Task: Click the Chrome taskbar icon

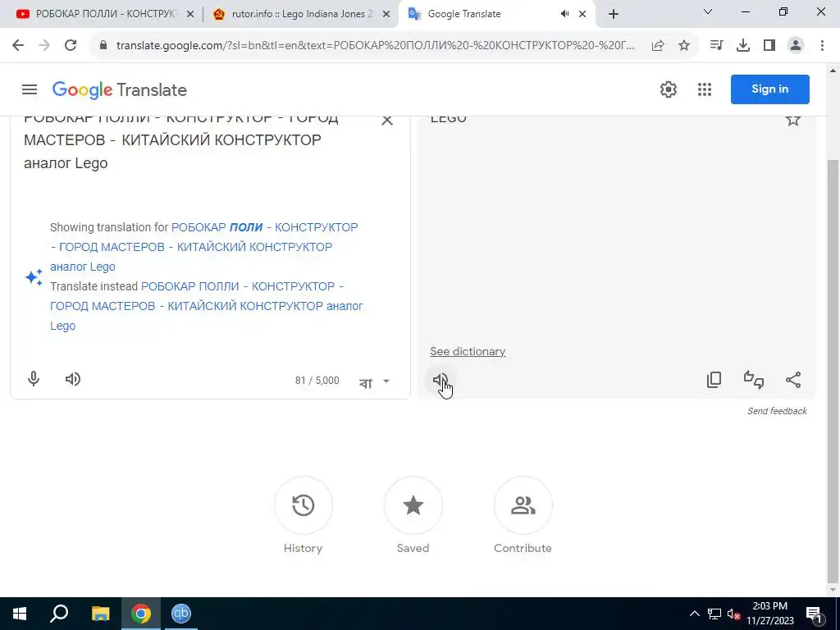Action: click(x=141, y=614)
